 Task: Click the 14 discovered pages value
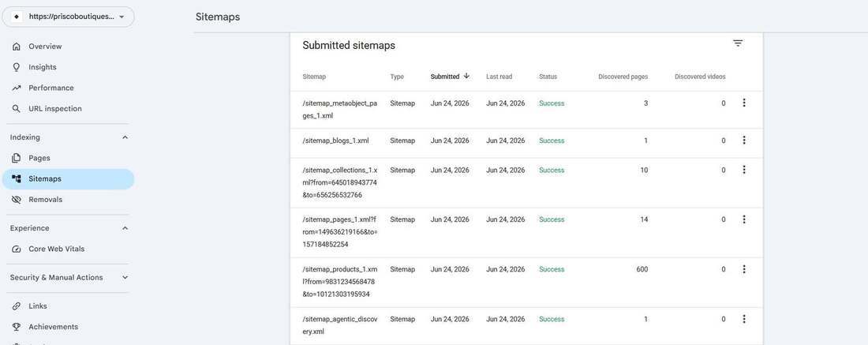click(644, 219)
